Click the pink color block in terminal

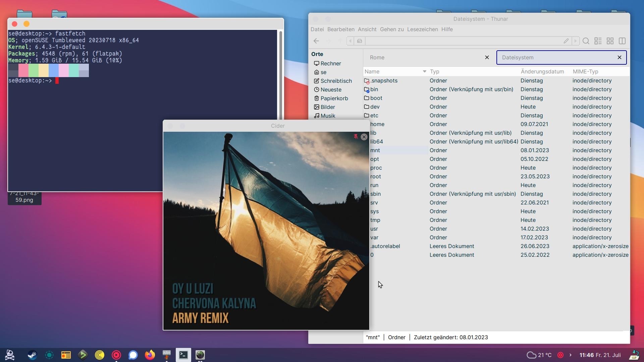23,70
